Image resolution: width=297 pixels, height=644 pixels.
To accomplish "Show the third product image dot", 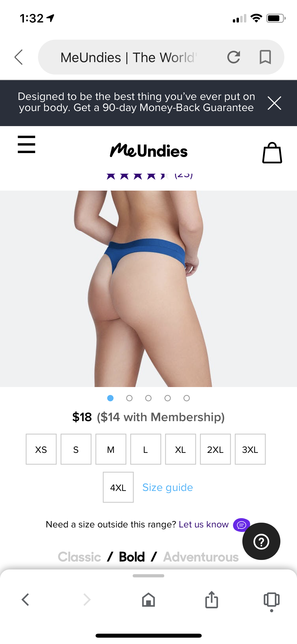I will (148, 398).
